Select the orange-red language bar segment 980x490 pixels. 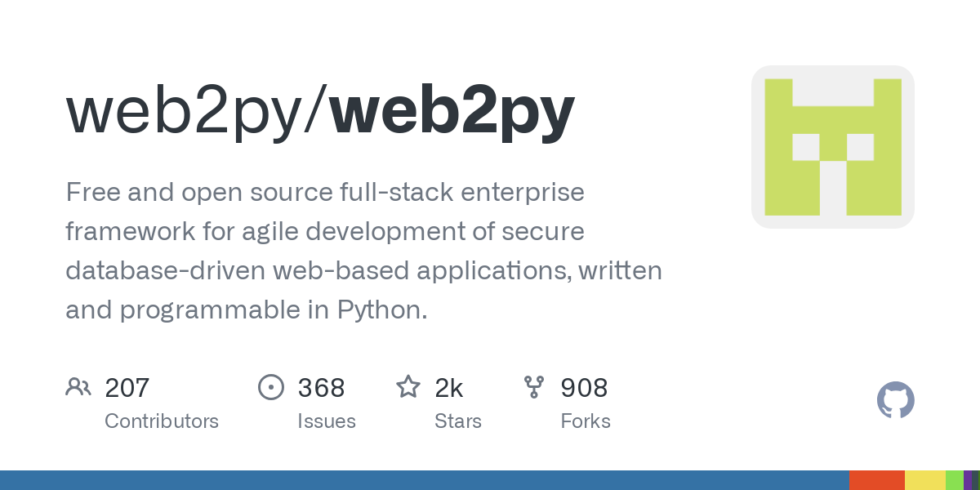pyautogui.click(x=876, y=480)
